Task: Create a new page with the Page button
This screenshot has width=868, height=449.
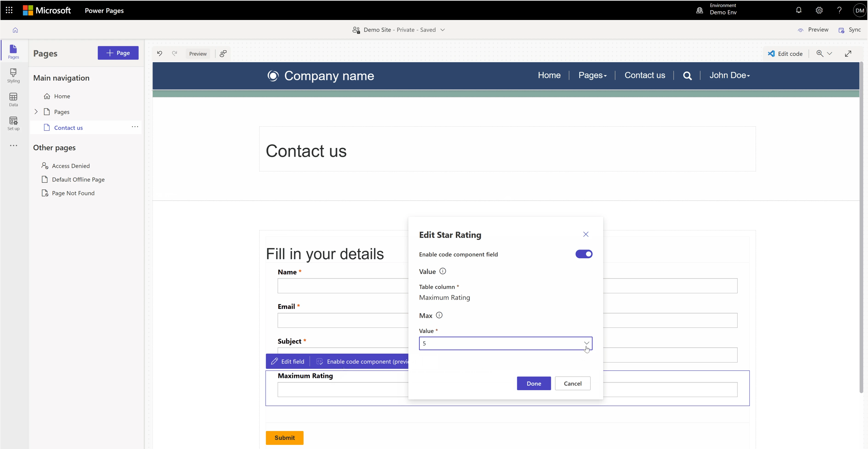Action: pyautogui.click(x=118, y=53)
